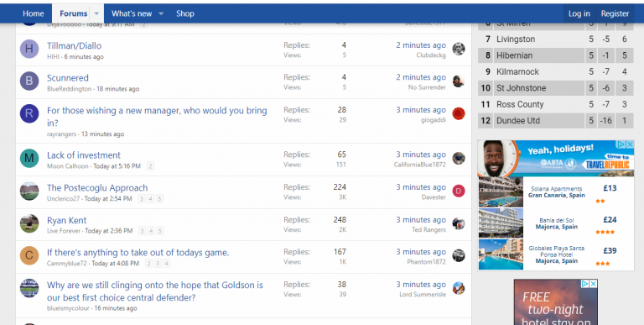The image size is (644, 325).
Task: Click rayrangers' avatar on the new manager thread
Action: click(29, 114)
